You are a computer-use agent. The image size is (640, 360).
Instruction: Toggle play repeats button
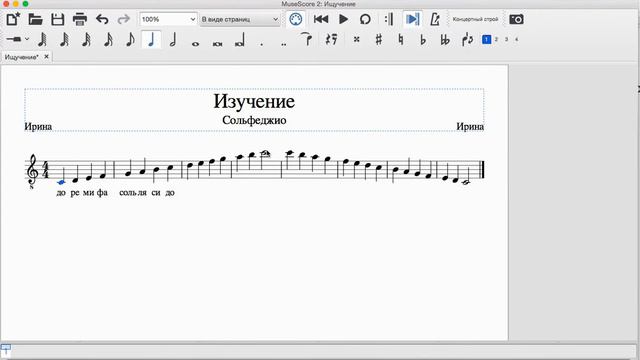tap(389, 19)
